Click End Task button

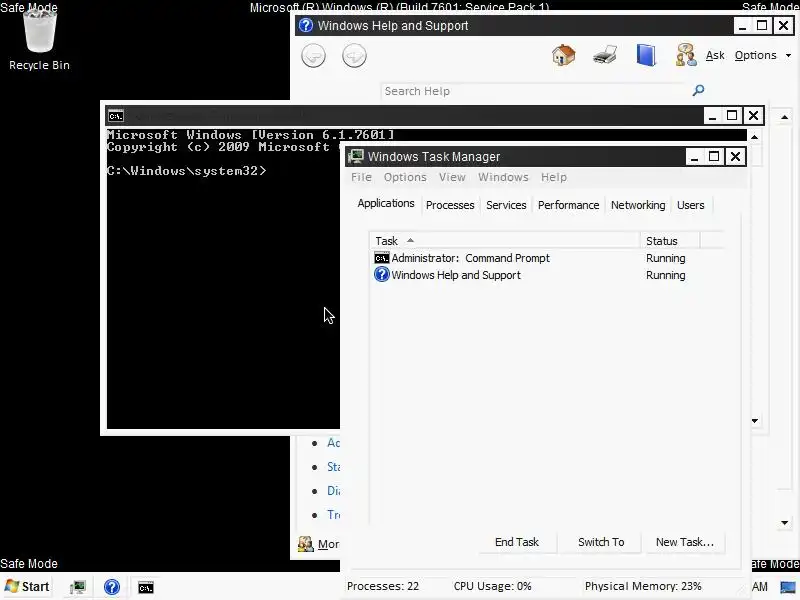click(x=517, y=542)
